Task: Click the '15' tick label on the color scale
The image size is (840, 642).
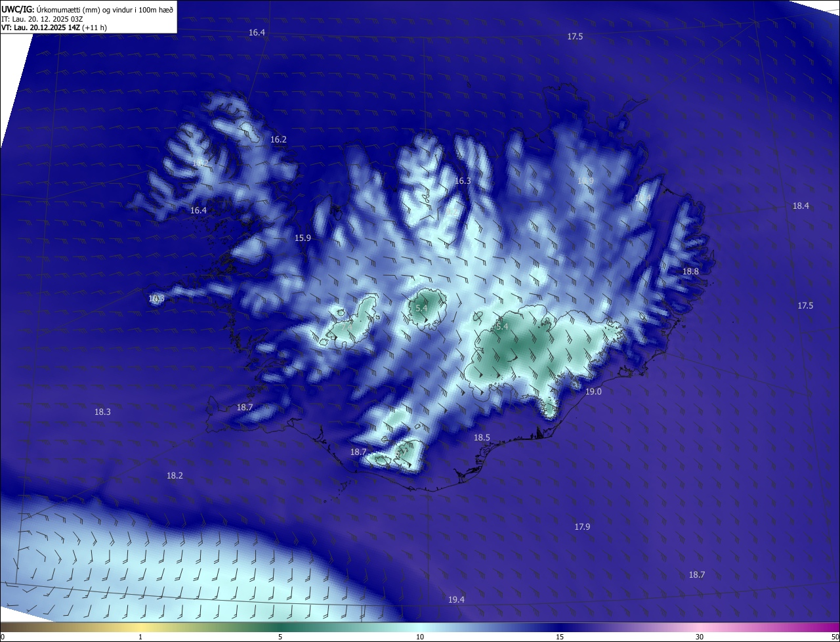Action: 560,637
